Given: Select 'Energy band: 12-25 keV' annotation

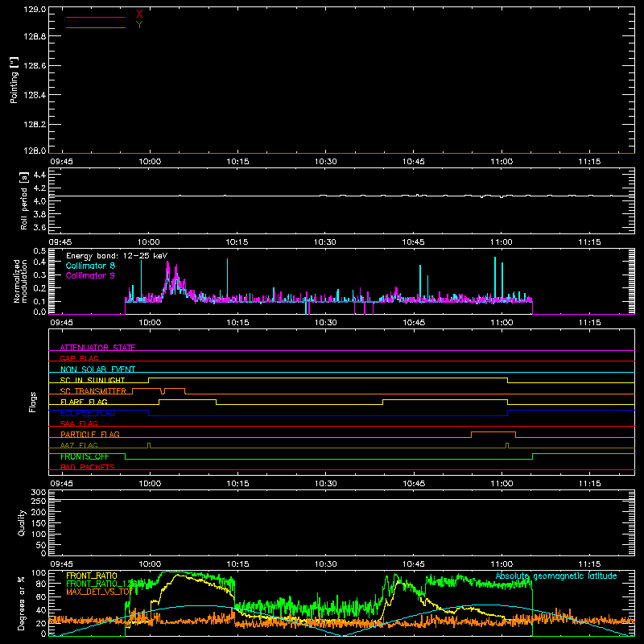Looking at the screenshot, I should (117, 256).
